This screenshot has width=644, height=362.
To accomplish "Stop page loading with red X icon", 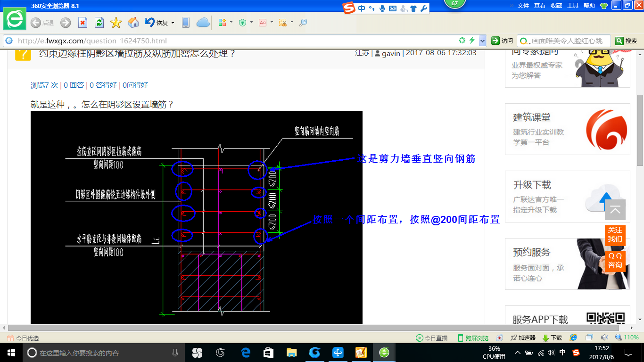I will click(x=83, y=23).
